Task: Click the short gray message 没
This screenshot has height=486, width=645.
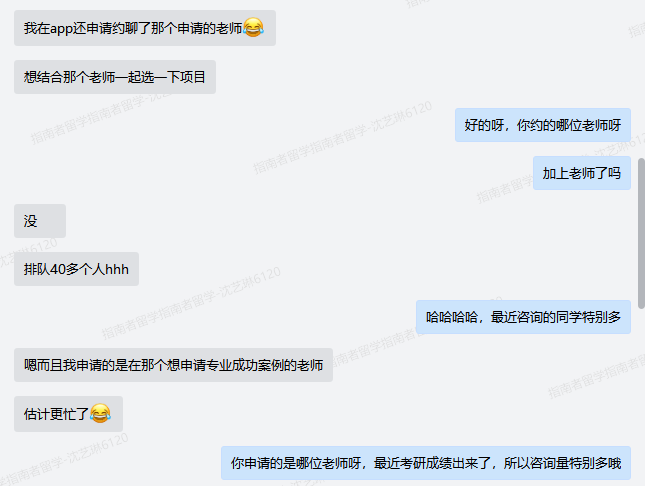Action: click(x=40, y=221)
